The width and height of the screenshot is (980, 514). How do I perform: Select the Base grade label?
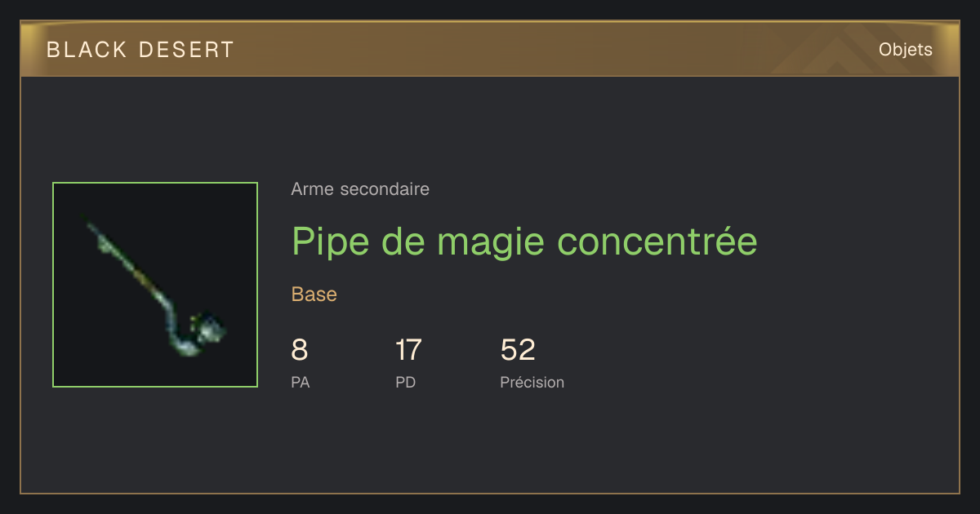coord(314,295)
